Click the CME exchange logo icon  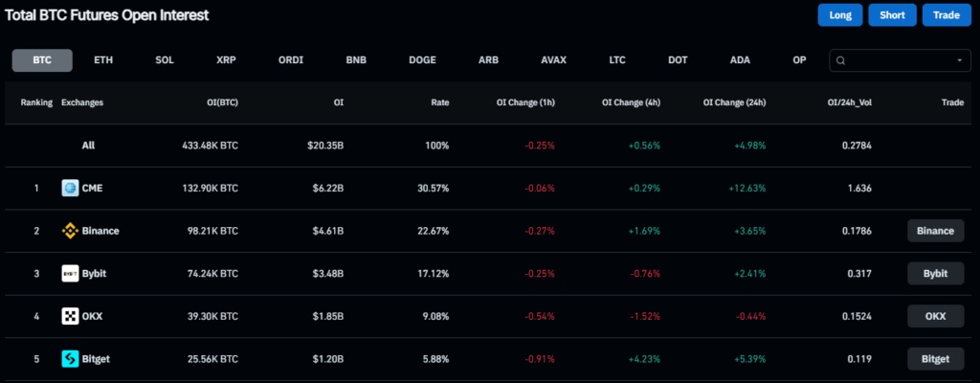[x=69, y=188]
